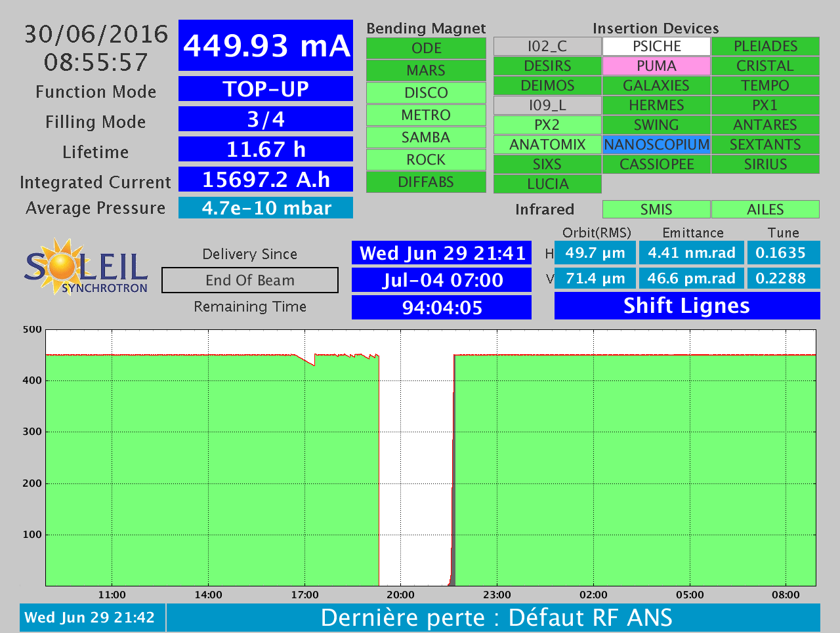Click the LUCIA beamline box
The width and height of the screenshot is (840, 633).
(x=547, y=184)
